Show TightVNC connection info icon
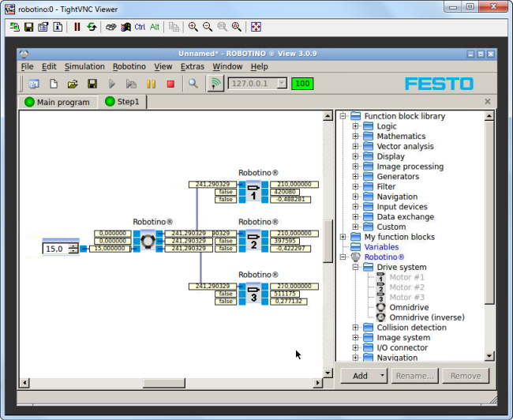The image size is (513, 420). coord(58,27)
